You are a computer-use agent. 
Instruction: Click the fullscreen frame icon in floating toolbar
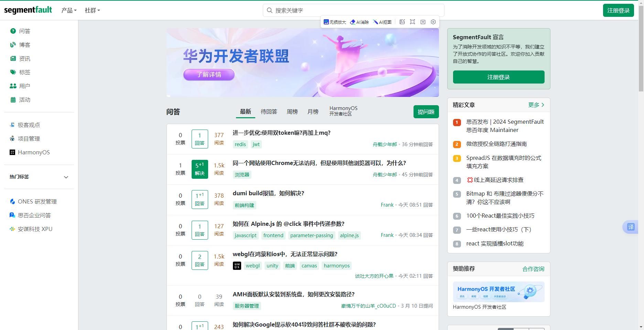pos(412,22)
